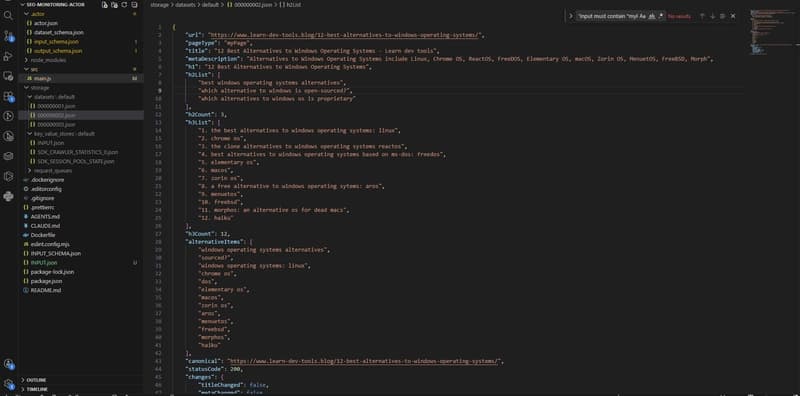Open the Source Control view
800x396 pixels.
[8, 36]
